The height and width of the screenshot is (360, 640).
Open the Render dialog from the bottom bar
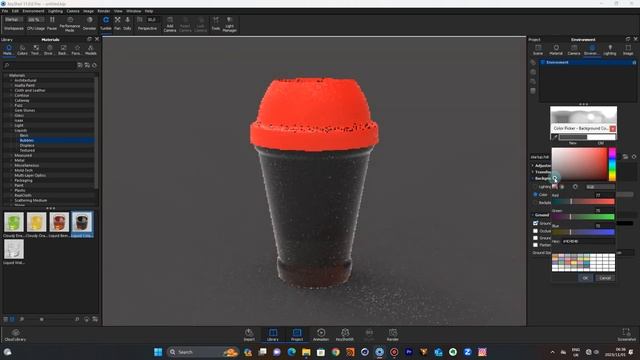tap(393, 335)
